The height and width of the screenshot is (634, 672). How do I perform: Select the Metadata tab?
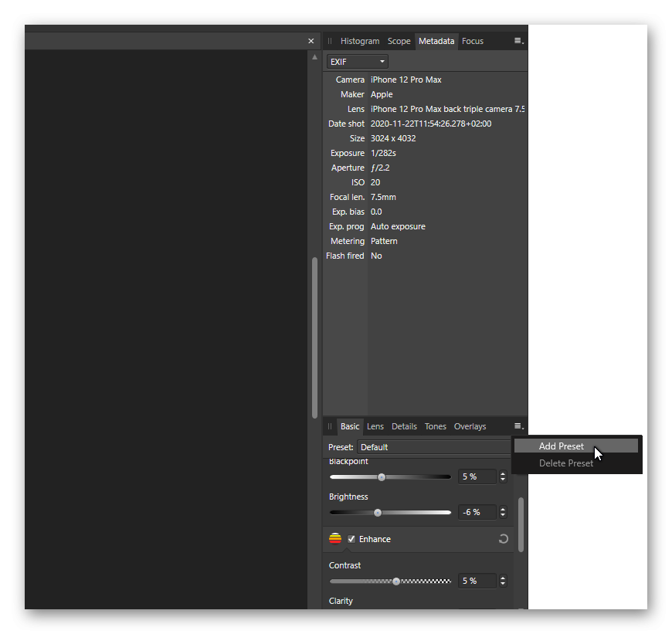[436, 41]
